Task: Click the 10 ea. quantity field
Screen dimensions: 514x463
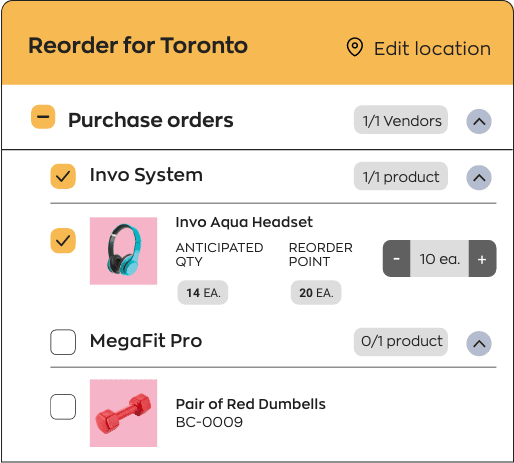Action: [439, 258]
